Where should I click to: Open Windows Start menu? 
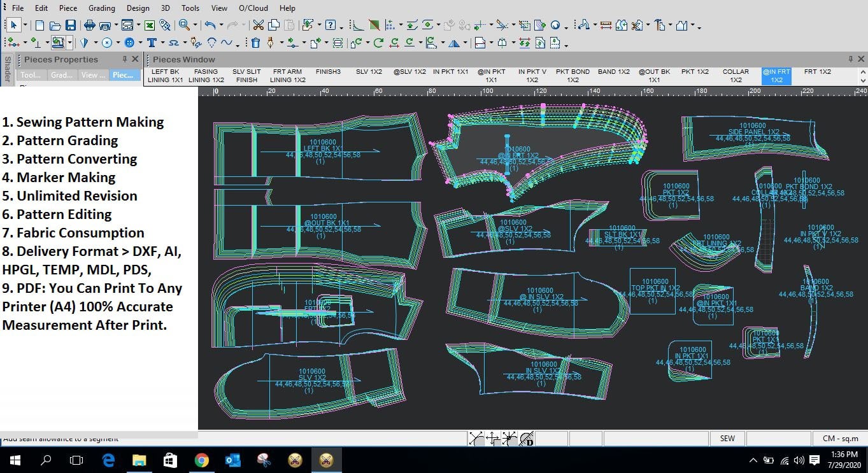[x=15, y=460]
